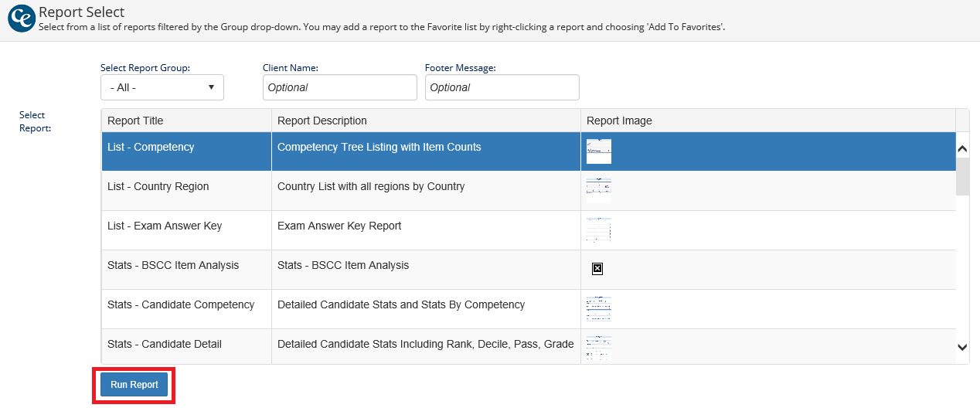Click the Report Image column header
The width and height of the screenshot is (980, 408).
click(620, 121)
